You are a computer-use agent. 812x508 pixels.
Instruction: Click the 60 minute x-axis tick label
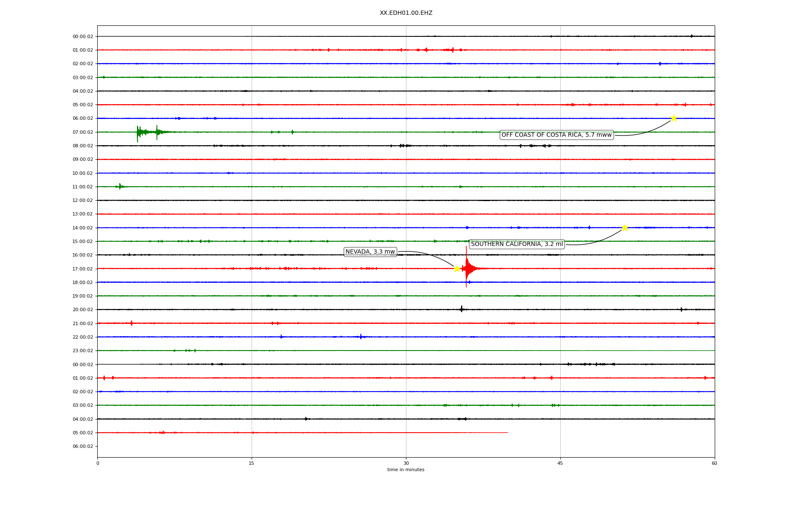click(x=714, y=463)
